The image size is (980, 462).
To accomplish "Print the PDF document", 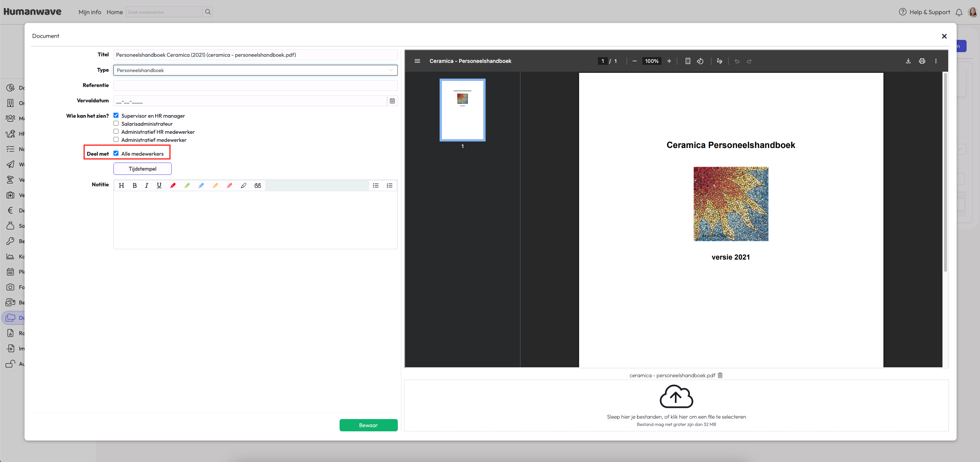I will coord(922,61).
